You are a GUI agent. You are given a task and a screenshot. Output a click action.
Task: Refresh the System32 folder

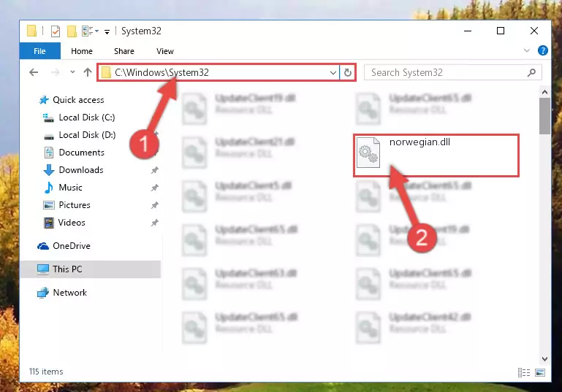click(x=347, y=73)
